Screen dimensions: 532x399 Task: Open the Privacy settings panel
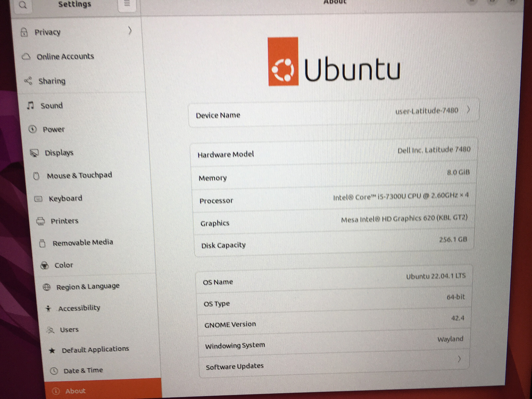point(77,32)
